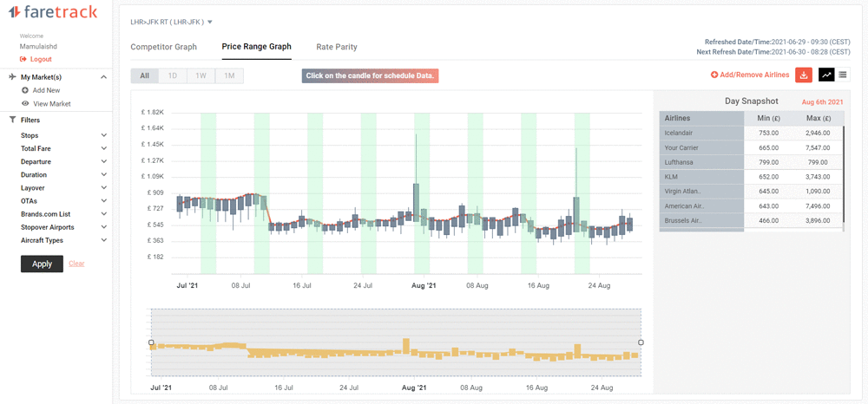Screen dimensions: 868x404
Task: Click the Airlines column header
Action: [701, 118]
